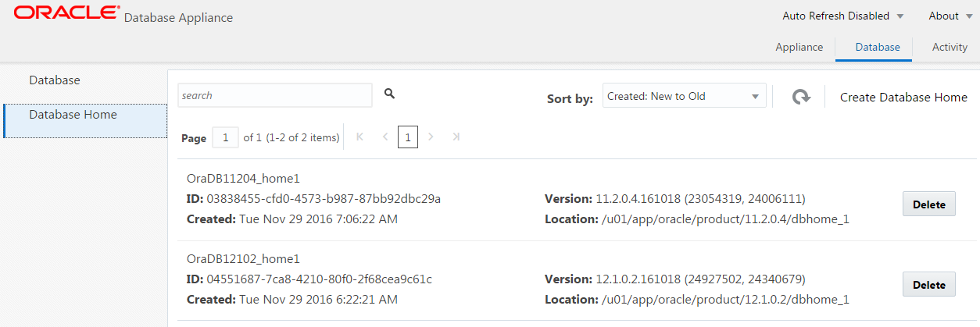Open the Activity tab
The image size is (980, 327).
point(950,47)
